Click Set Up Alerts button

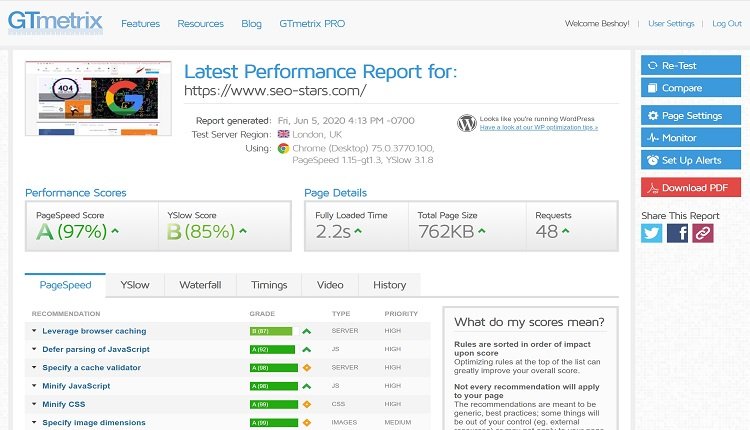(690, 160)
